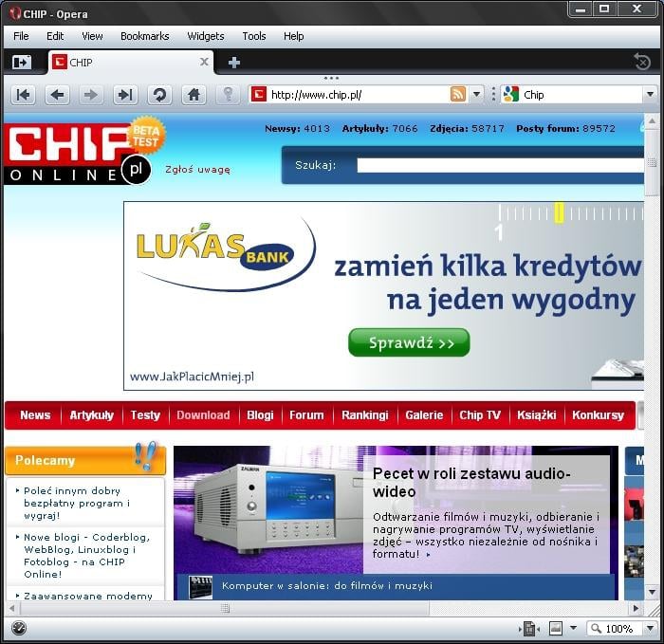Reload the current page
Viewport: 664px width, 644px height.
tap(159, 95)
